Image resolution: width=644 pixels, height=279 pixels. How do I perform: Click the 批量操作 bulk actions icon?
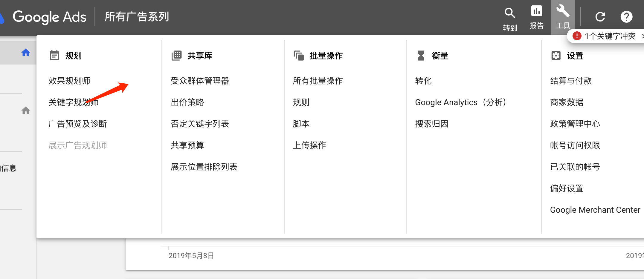[x=299, y=56]
